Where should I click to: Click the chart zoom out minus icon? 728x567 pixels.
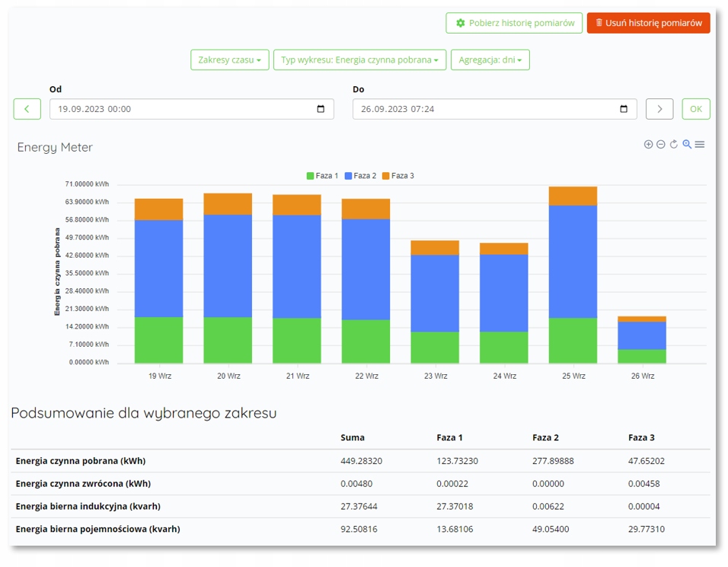661,145
